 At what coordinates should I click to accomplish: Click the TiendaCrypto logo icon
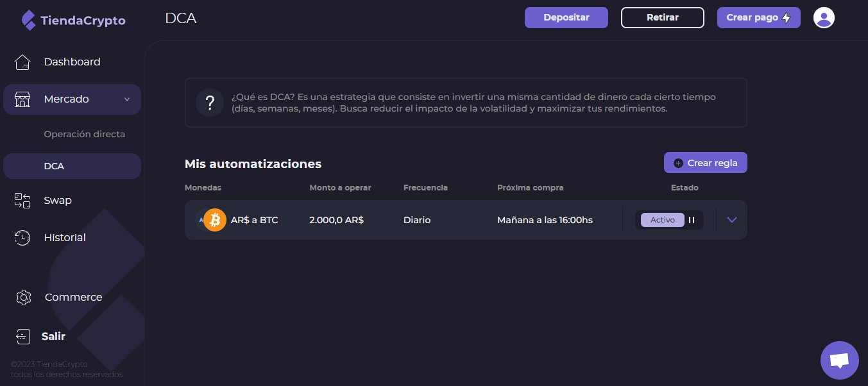tap(28, 20)
